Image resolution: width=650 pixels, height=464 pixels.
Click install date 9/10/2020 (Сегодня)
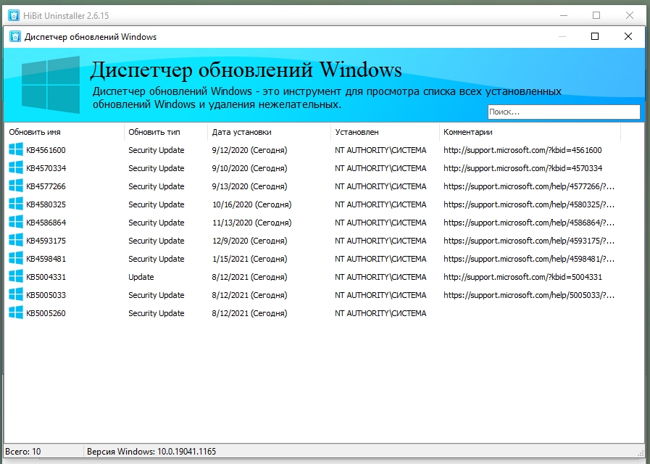click(x=250, y=168)
